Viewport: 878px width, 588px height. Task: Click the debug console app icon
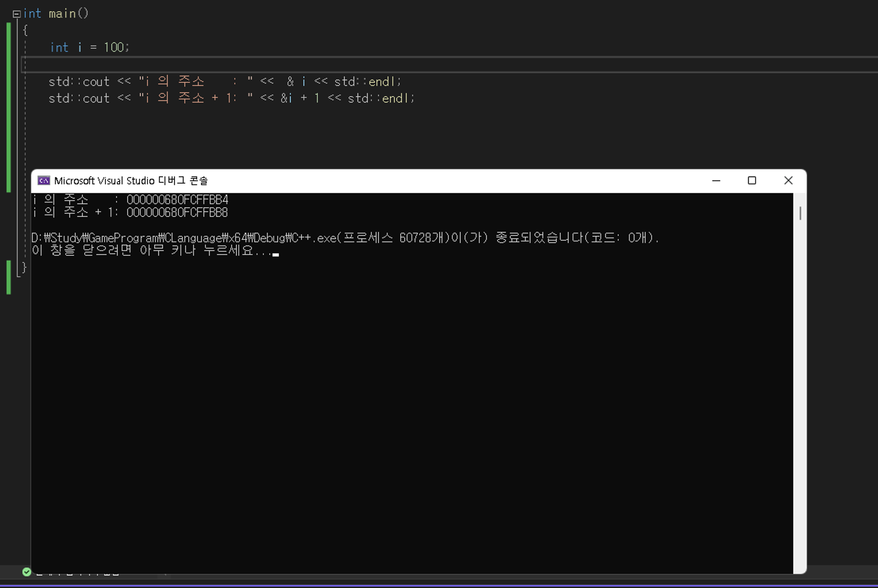click(x=43, y=181)
